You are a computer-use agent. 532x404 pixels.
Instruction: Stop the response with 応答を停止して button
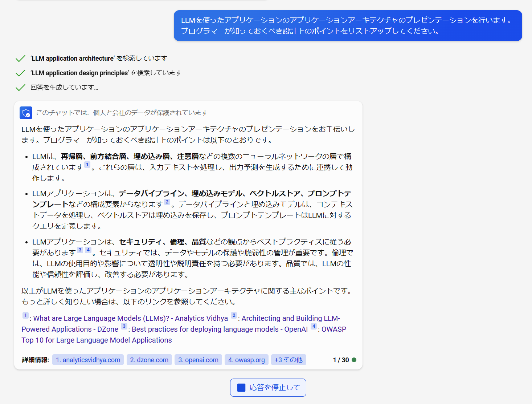(x=268, y=388)
